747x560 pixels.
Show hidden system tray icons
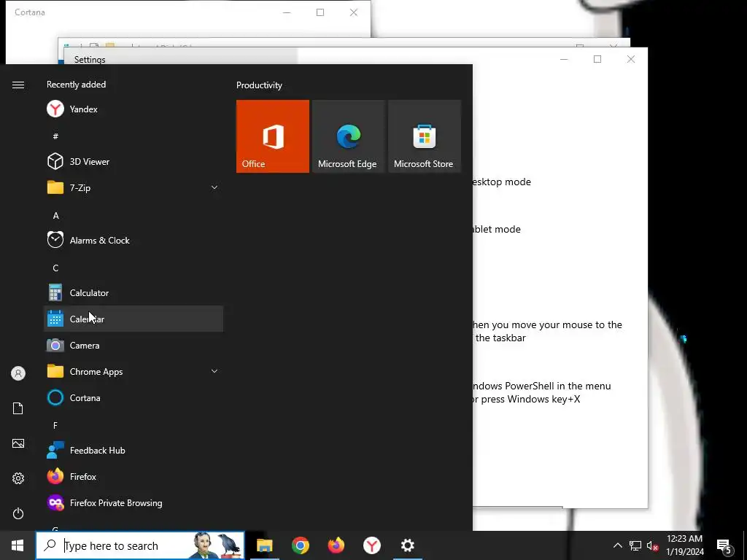[x=617, y=545]
